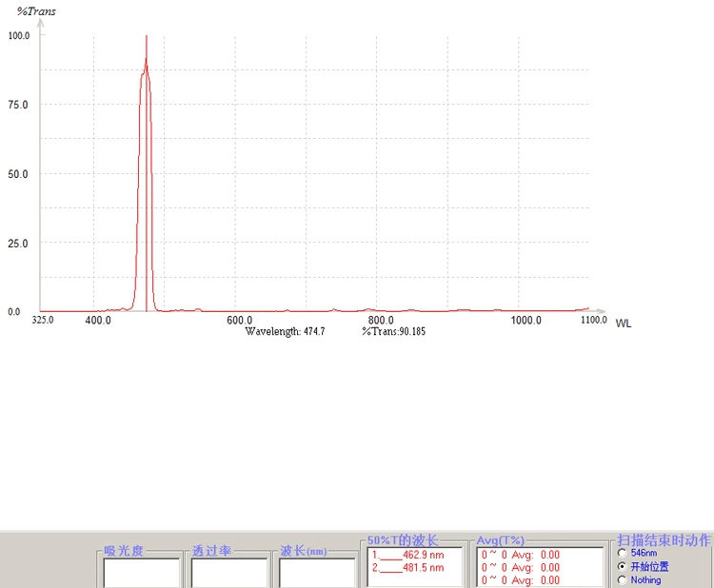
Task: Click the %Trans:90.185 readout
Action: pyautogui.click(x=394, y=331)
